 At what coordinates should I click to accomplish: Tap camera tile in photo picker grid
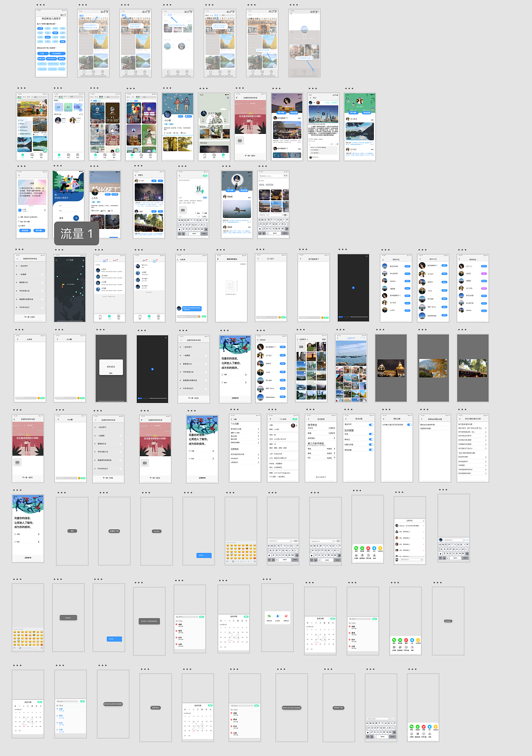(301, 346)
